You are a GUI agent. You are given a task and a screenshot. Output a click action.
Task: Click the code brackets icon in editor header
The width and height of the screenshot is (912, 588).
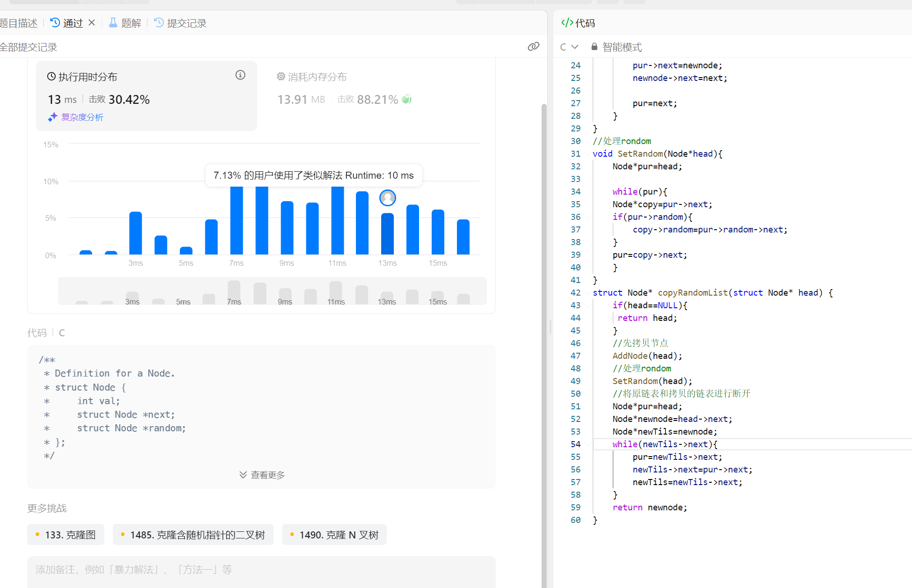pyautogui.click(x=567, y=22)
